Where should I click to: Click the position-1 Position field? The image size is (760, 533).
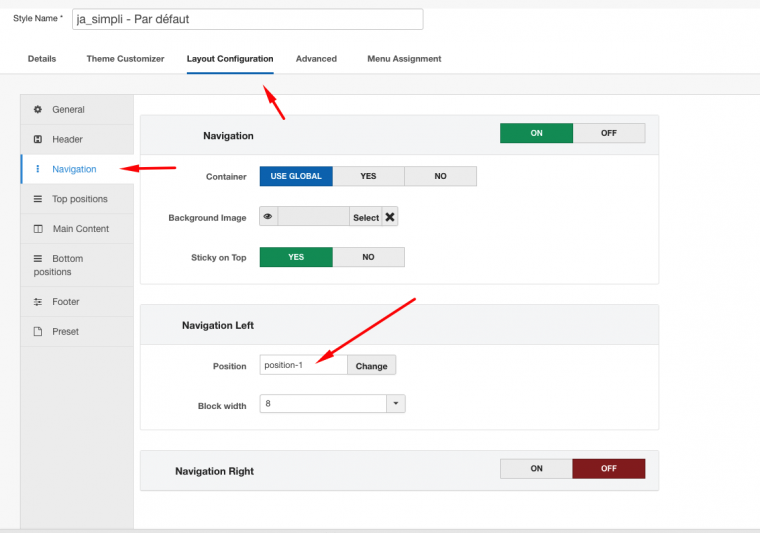click(x=303, y=365)
